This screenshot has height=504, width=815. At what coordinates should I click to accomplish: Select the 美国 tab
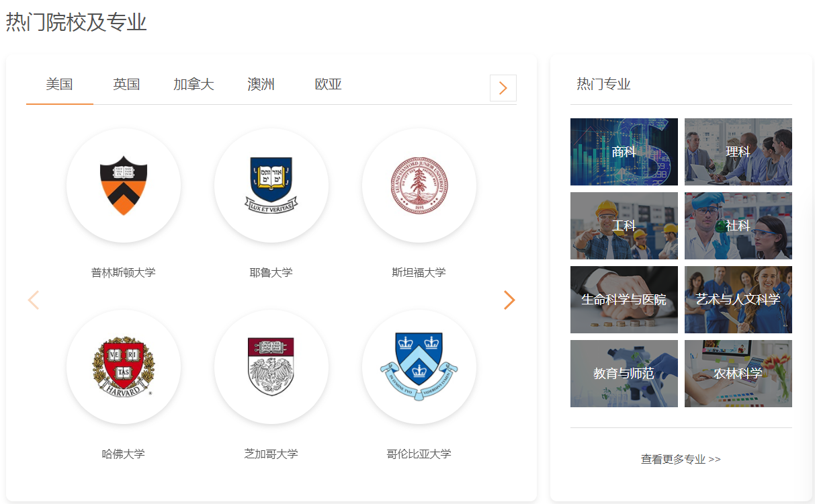[60, 85]
